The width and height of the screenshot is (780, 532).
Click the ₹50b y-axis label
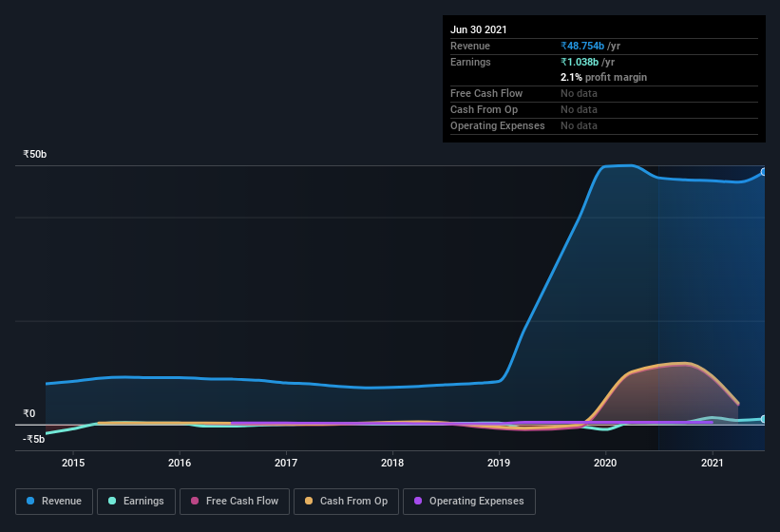pyautogui.click(x=35, y=154)
